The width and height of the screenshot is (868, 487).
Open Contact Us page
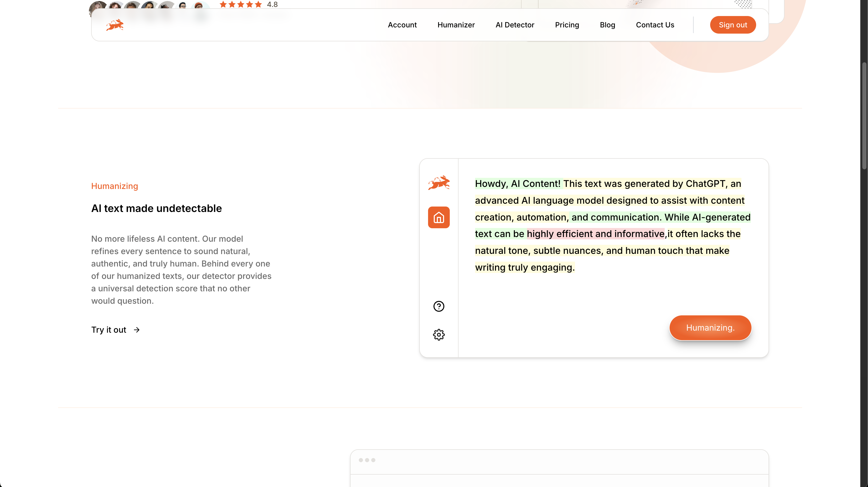coord(655,25)
